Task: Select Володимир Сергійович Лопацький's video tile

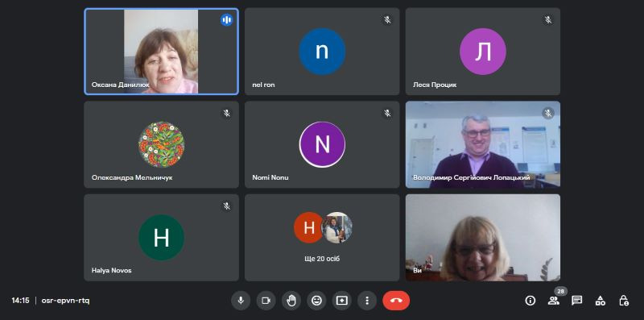Action: tap(483, 145)
